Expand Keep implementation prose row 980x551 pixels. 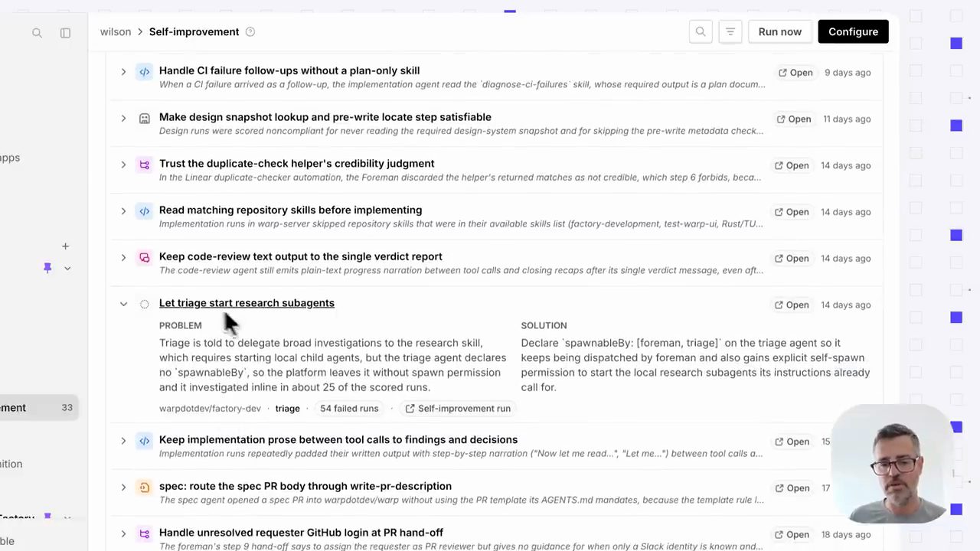(x=123, y=442)
